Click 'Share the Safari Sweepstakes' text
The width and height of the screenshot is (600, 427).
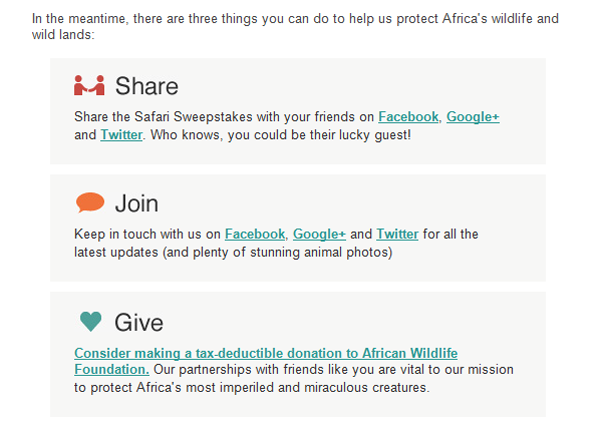(x=163, y=117)
